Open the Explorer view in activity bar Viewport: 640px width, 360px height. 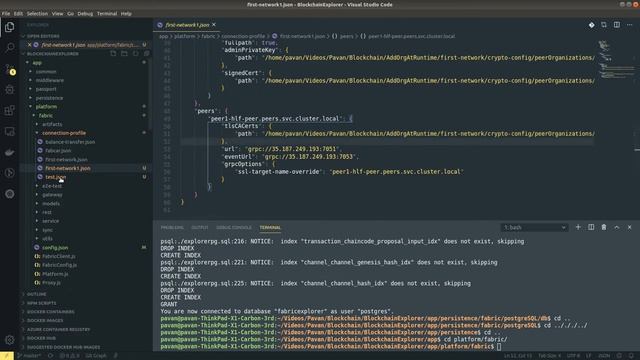coord(9,27)
